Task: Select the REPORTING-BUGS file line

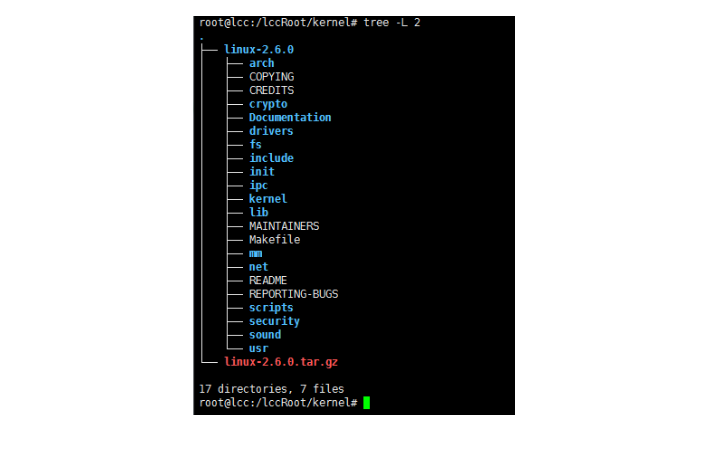Action: tap(293, 294)
